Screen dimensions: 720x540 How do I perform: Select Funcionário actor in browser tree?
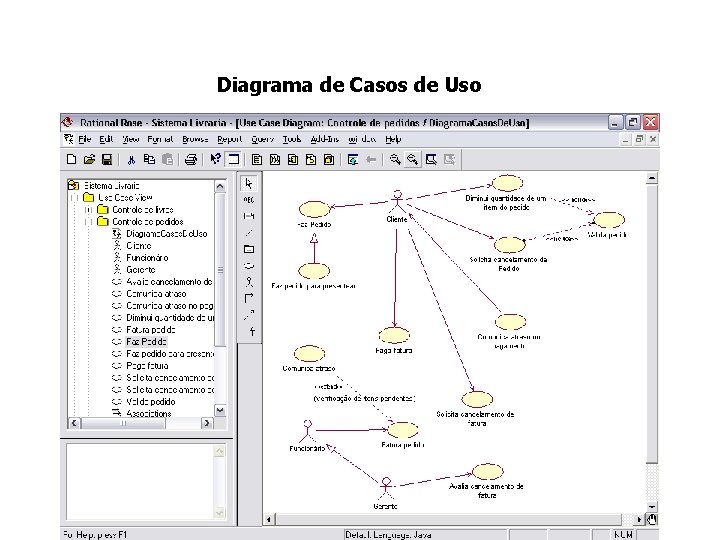click(x=147, y=258)
